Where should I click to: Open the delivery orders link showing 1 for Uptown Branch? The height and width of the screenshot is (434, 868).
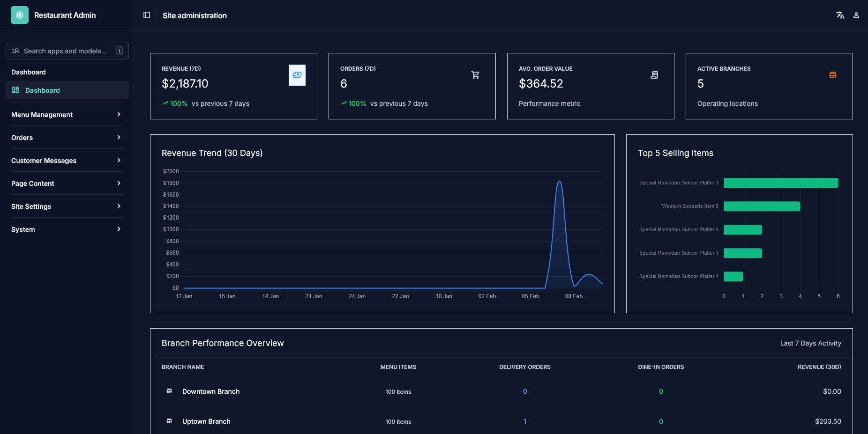coord(524,421)
